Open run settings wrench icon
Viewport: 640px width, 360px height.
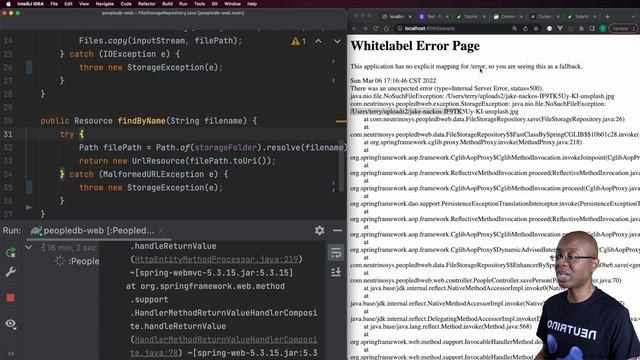pyautogui.click(x=11, y=272)
